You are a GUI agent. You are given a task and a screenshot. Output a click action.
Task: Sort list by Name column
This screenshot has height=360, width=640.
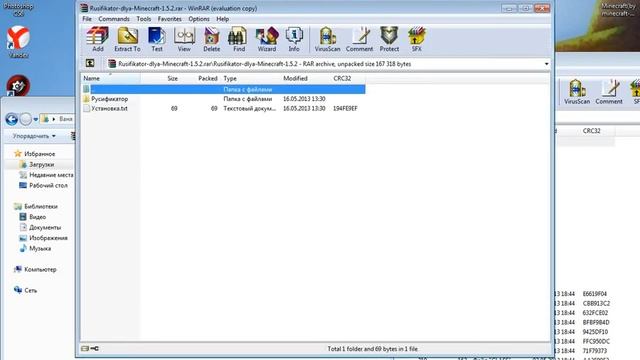tap(111, 78)
